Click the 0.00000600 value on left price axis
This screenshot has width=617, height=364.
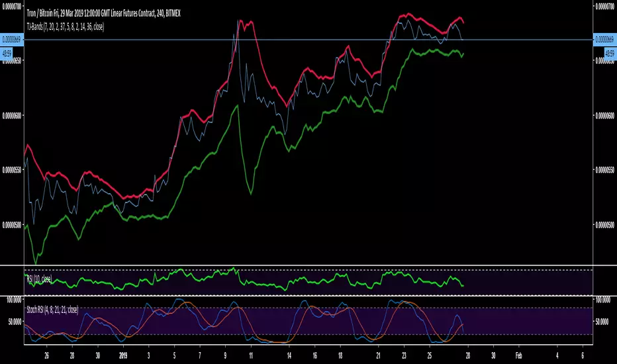click(11, 115)
